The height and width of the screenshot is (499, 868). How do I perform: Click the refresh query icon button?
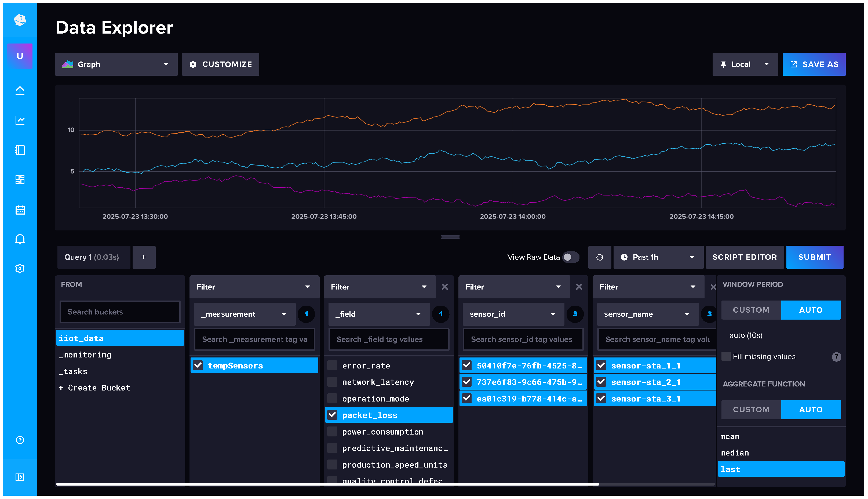point(599,257)
